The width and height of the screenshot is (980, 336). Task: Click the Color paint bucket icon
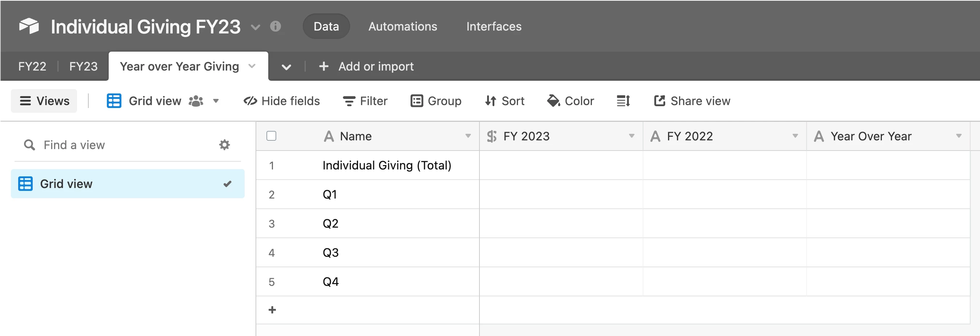click(553, 101)
